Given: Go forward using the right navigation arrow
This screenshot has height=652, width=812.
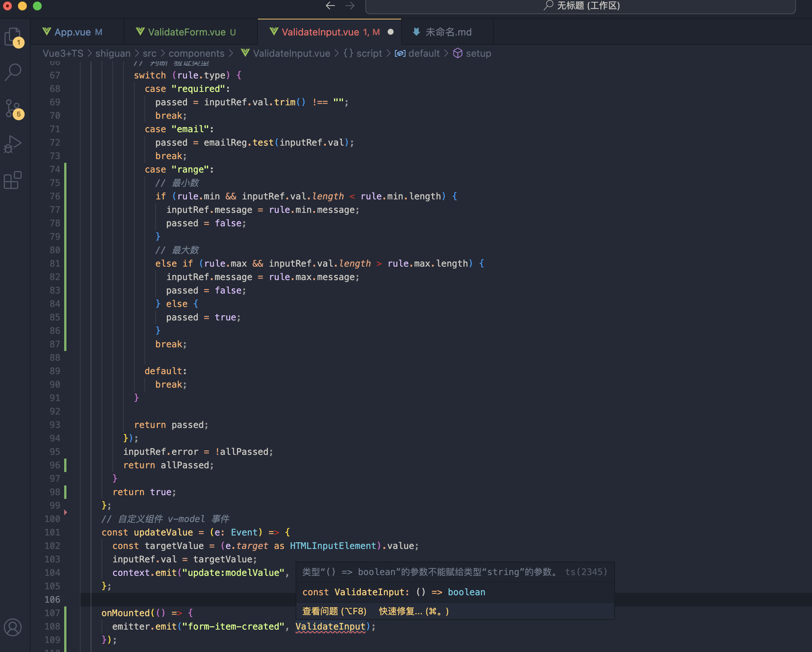Looking at the screenshot, I should coord(350,6).
